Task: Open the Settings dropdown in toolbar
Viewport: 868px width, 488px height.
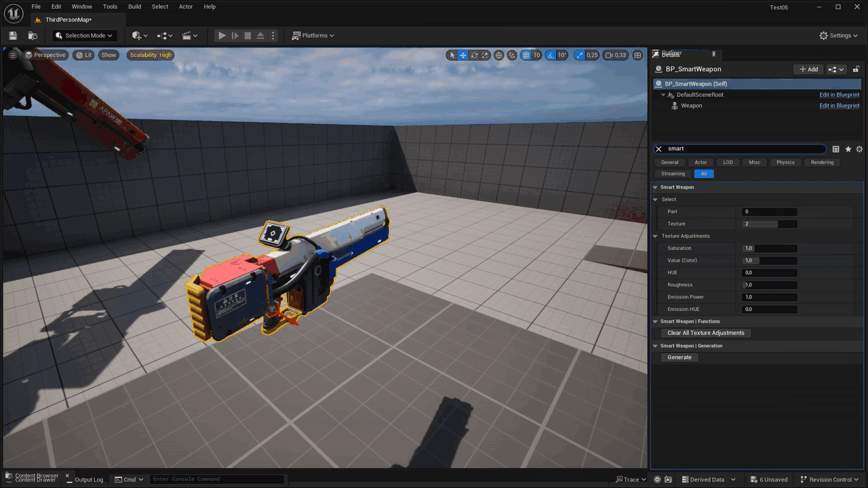Action: (x=838, y=35)
